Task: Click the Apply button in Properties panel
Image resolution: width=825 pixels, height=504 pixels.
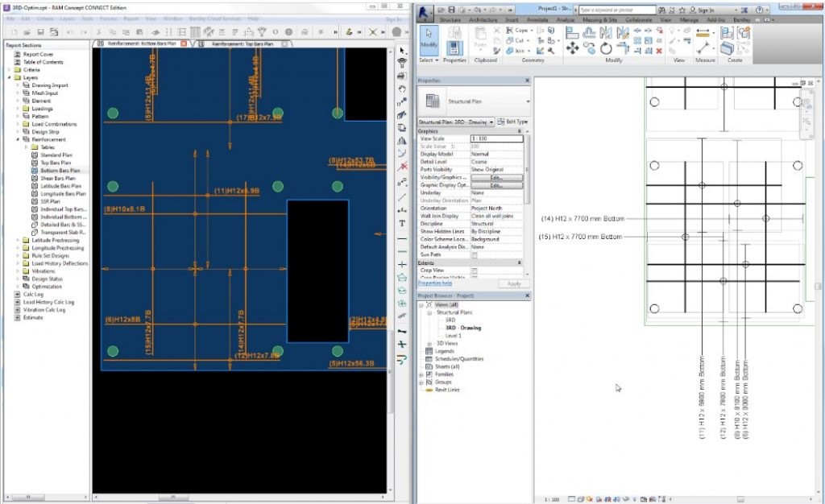Action: [513, 283]
